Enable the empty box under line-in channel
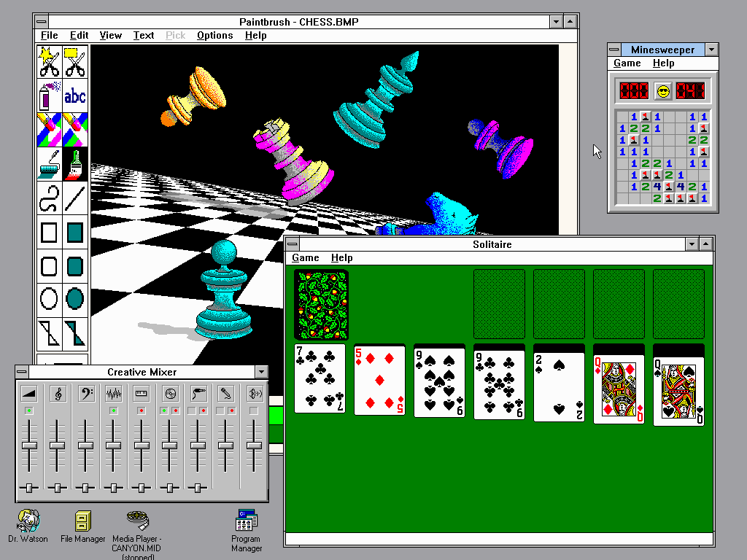The height and width of the screenshot is (560, 747). [x=192, y=411]
